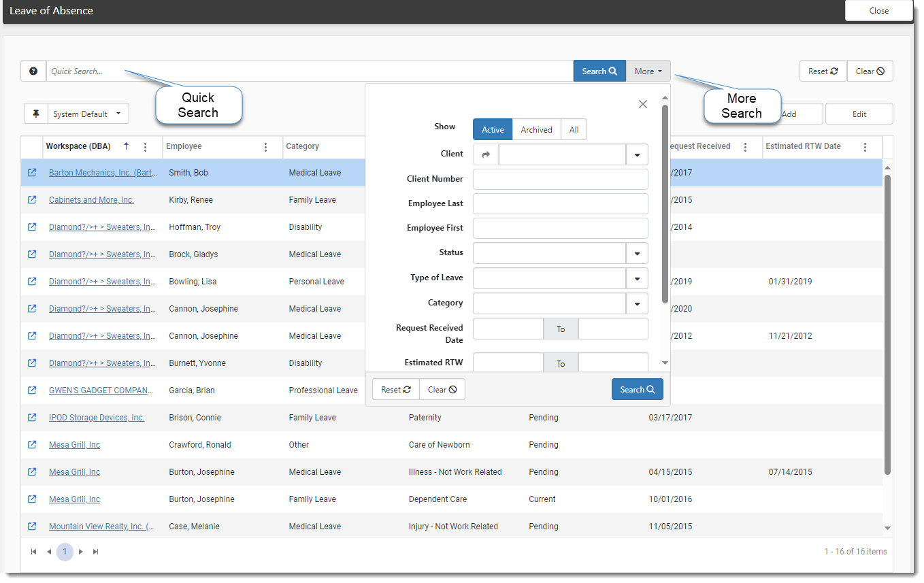
Task: Open record icon for Bowling, Lisa row
Action: click(x=32, y=282)
